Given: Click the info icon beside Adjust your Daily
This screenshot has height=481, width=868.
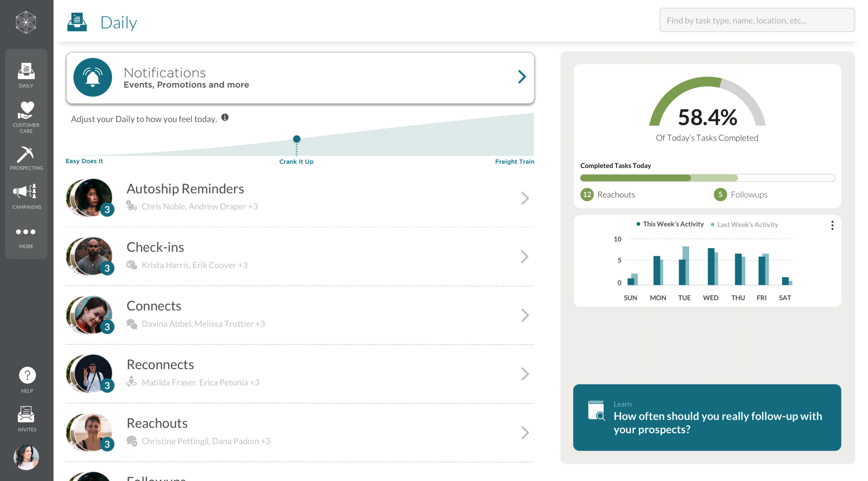Looking at the screenshot, I should click(x=225, y=117).
